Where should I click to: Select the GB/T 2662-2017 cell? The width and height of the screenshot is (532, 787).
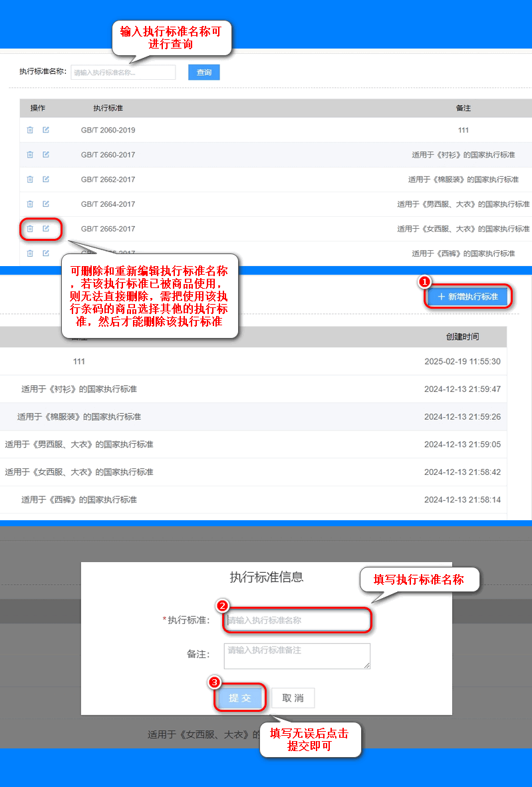point(108,179)
